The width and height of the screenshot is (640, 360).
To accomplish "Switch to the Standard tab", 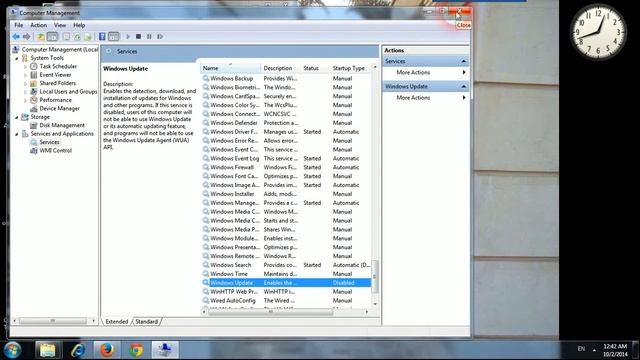I will [147, 322].
